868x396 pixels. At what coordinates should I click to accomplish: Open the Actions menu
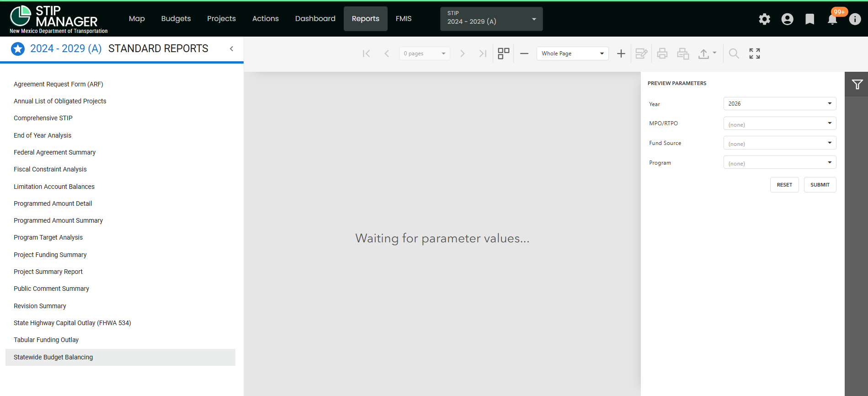point(266,19)
